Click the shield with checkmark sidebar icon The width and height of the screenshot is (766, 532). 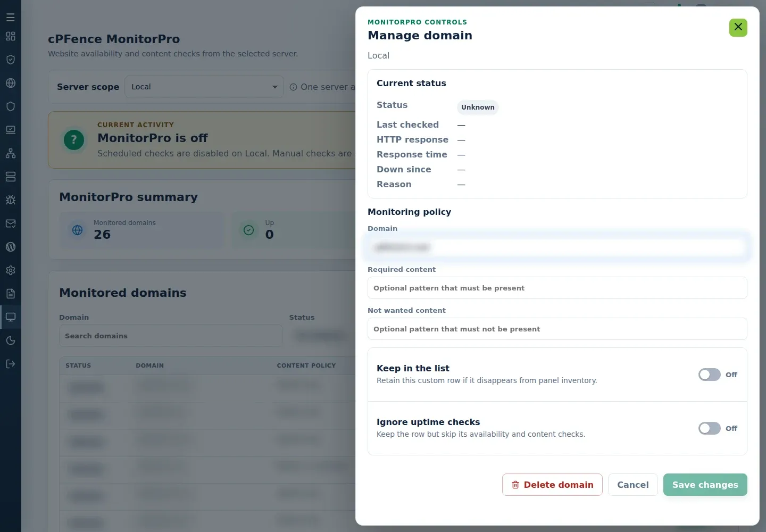coord(11,60)
